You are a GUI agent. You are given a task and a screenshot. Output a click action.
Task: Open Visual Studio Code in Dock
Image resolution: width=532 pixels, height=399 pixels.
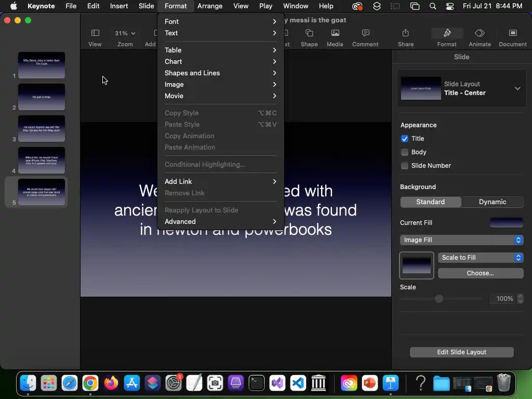(298, 383)
